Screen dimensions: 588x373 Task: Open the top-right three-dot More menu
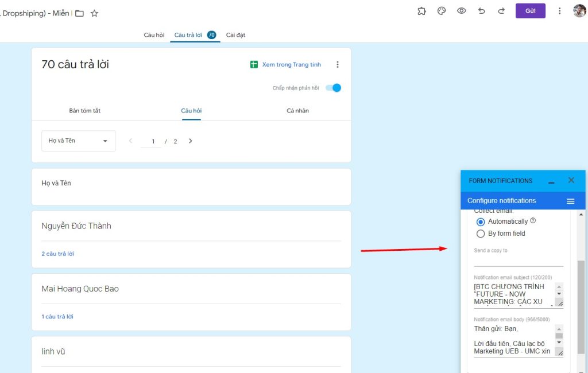[560, 11]
